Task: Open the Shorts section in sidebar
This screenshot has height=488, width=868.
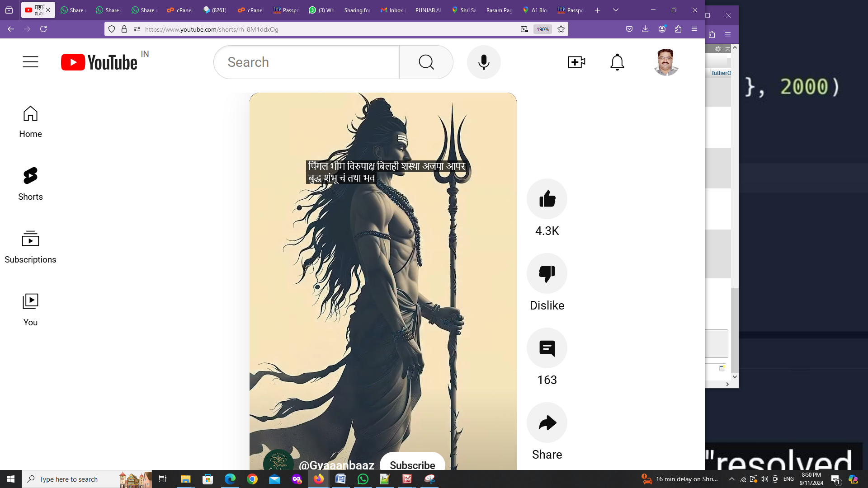Action: tap(30, 184)
